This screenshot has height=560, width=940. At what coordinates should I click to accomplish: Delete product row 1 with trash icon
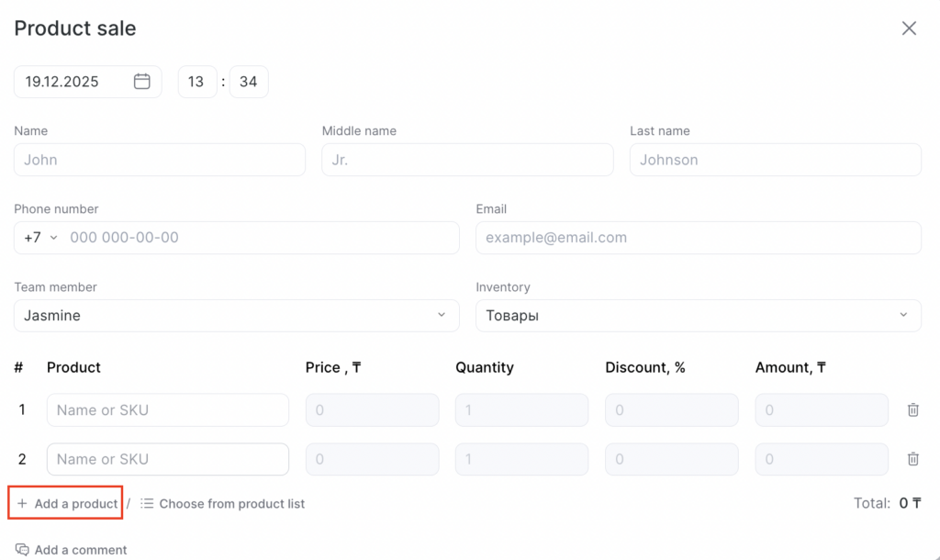913,410
